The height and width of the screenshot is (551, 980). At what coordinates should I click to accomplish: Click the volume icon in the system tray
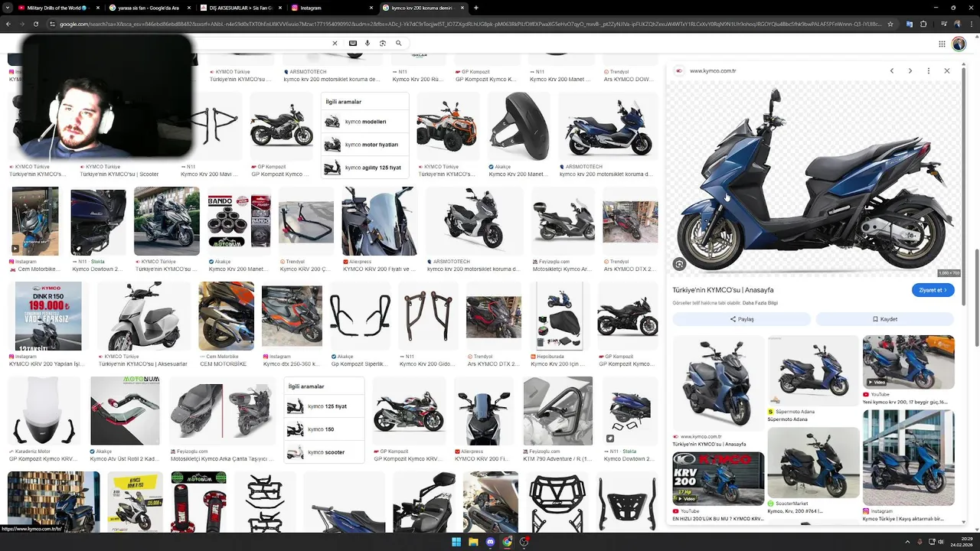[x=941, y=542]
